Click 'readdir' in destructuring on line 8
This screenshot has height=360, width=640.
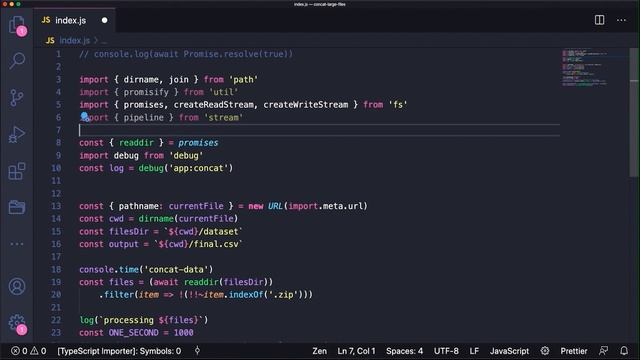(136, 143)
